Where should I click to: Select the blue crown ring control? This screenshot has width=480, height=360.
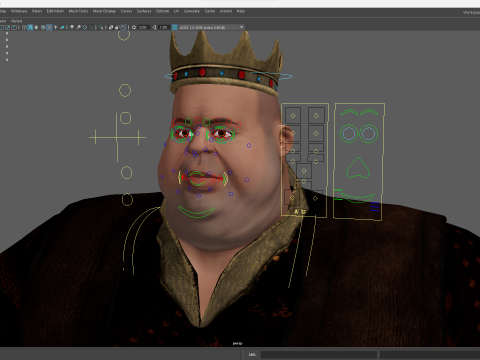click(229, 76)
